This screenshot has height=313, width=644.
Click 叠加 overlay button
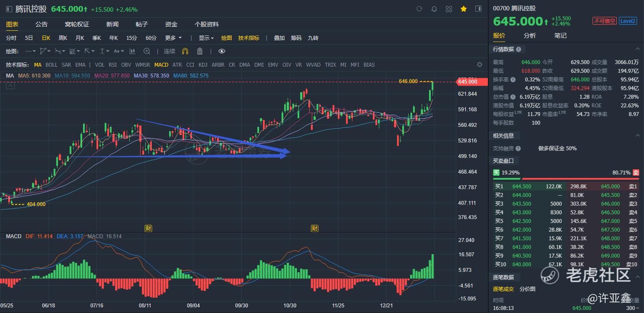point(279,38)
